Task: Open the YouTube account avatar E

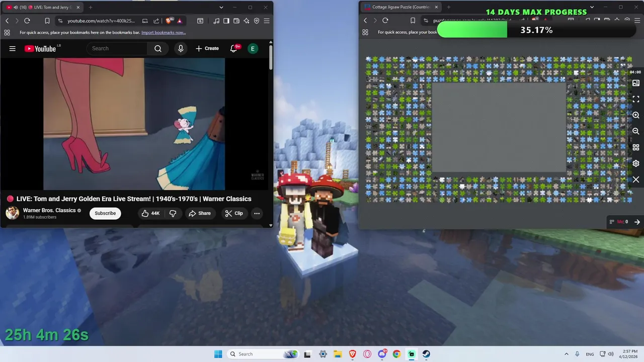Action: pos(253,48)
